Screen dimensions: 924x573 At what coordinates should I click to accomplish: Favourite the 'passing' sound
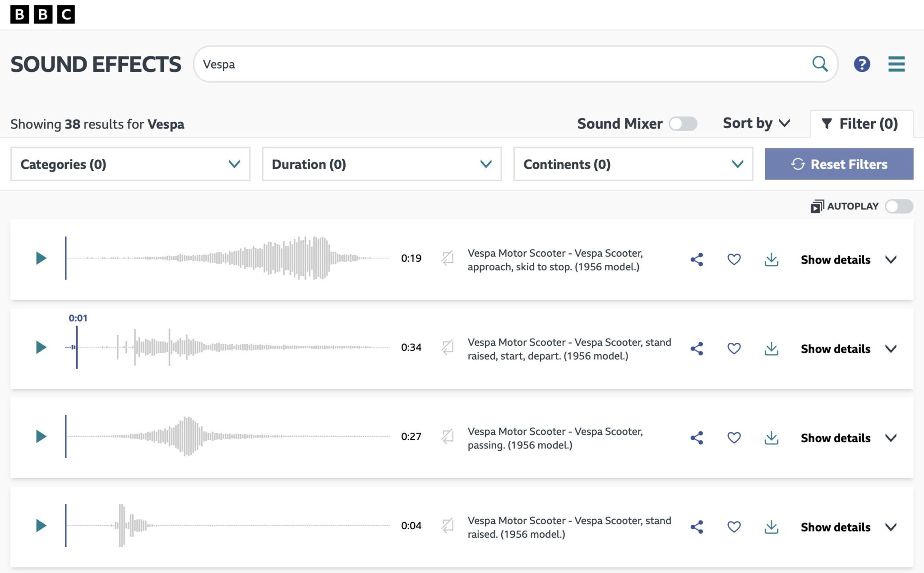pyautogui.click(x=734, y=438)
